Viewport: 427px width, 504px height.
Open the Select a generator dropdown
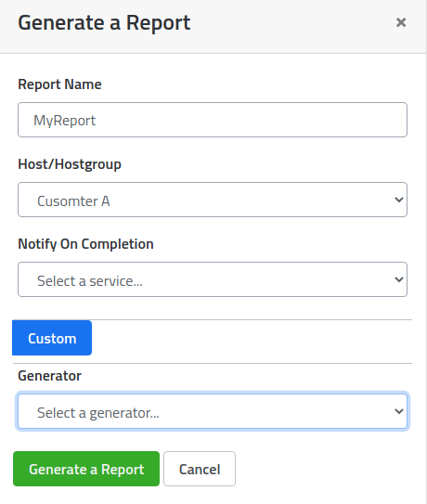coord(213,411)
